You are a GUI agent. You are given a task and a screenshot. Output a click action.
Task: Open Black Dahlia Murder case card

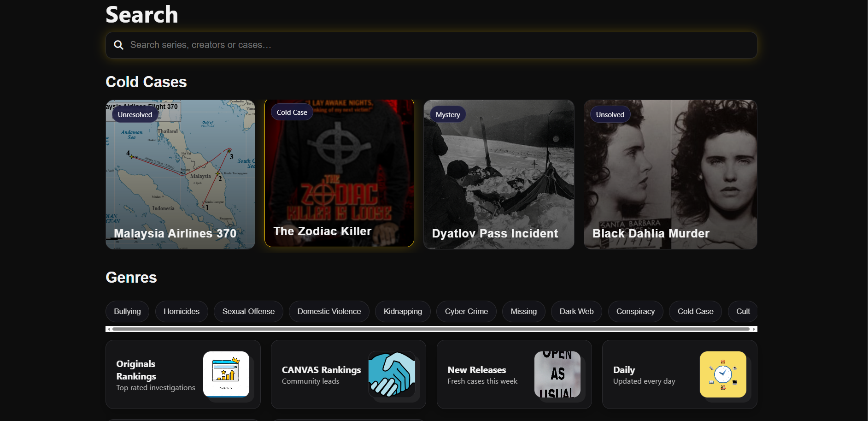[x=670, y=175]
